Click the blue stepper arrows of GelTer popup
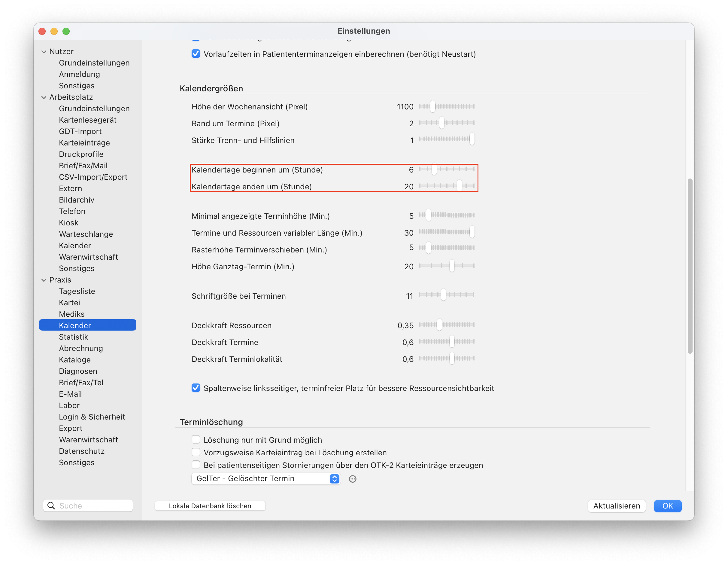 334,479
